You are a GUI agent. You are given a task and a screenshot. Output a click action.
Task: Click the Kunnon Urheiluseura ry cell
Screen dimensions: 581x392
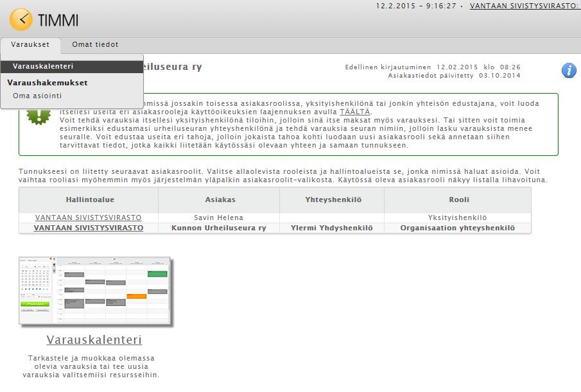[x=219, y=228]
